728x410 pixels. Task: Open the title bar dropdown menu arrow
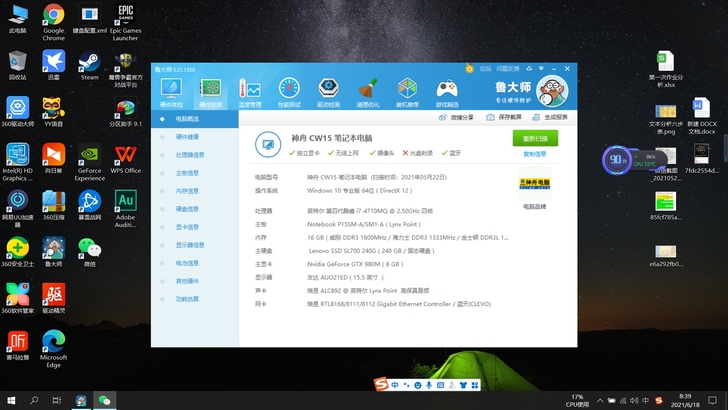pos(541,69)
